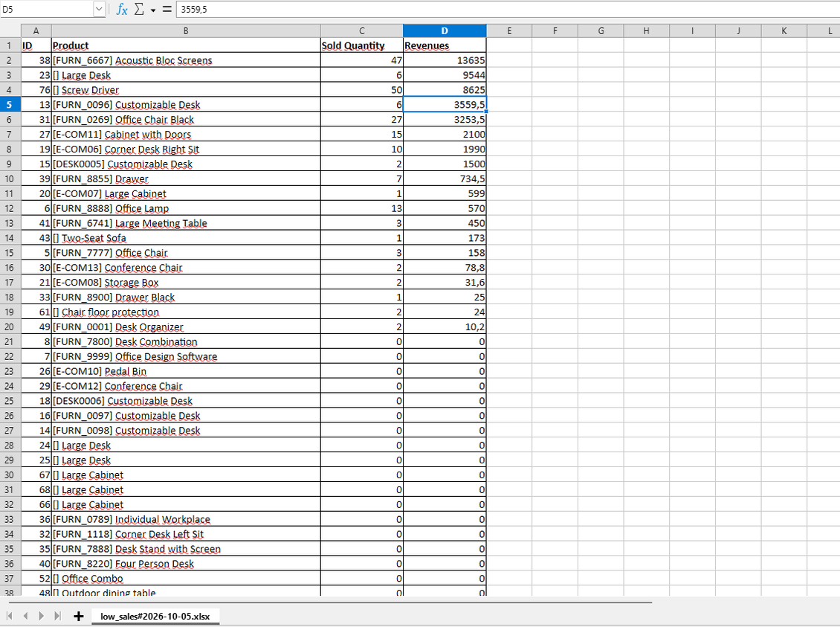Viewport: 840px width, 627px height.
Task: Select Corner Desk Left Sit product cell
Action: pyautogui.click(x=186, y=534)
